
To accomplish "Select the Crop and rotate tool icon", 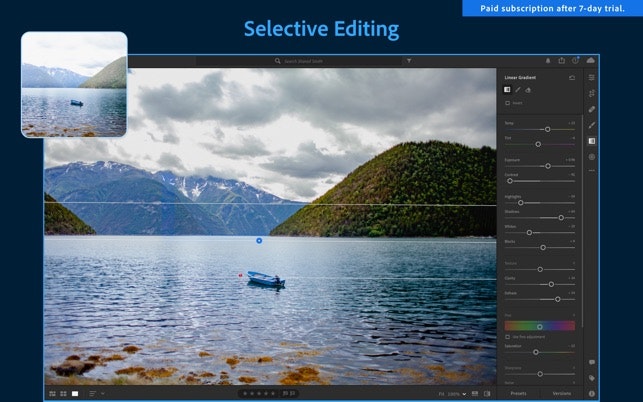I will [x=591, y=94].
